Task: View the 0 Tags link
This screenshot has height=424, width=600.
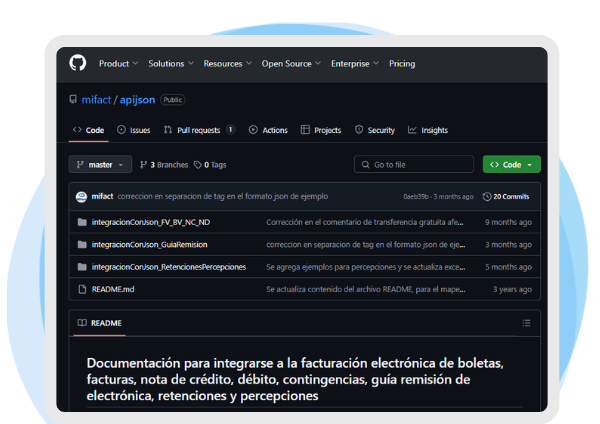Action: (210, 165)
